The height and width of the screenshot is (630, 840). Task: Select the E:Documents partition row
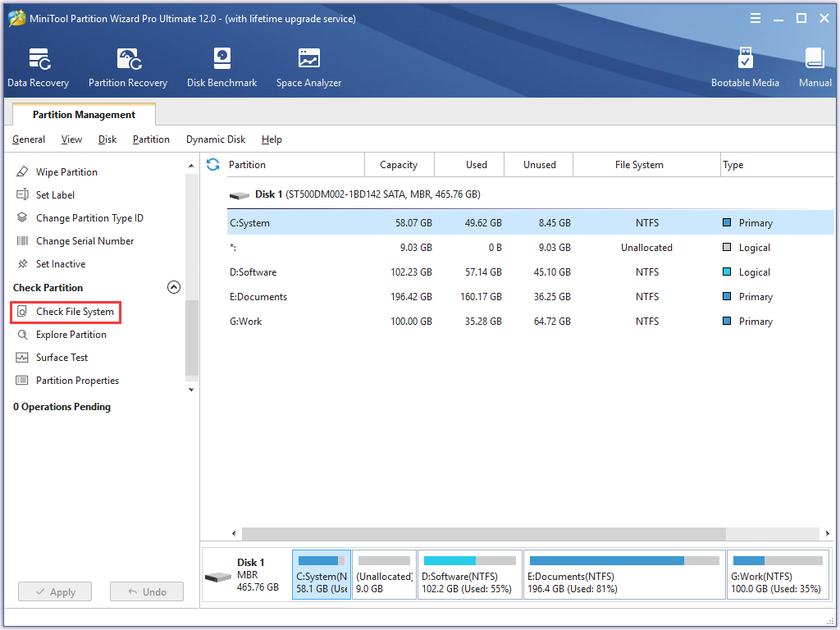click(x=531, y=297)
